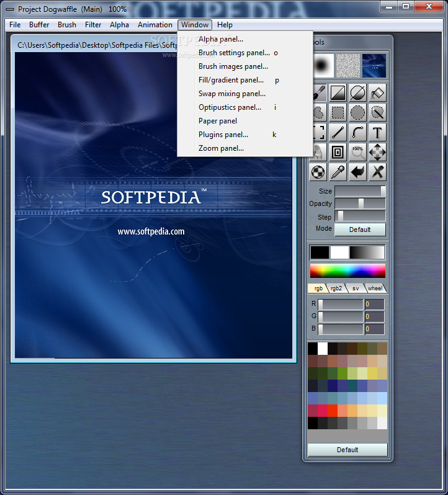This screenshot has height=495, width=448.
Task: Open the Alpha menu
Action: pos(119,25)
